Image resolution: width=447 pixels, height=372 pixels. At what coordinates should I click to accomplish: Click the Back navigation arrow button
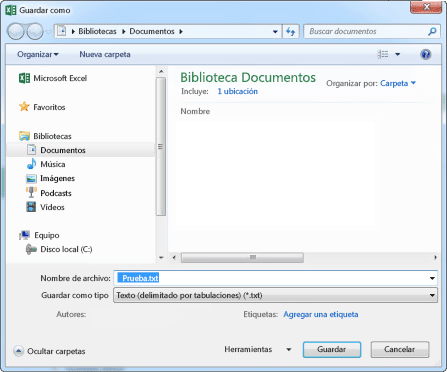[16, 32]
